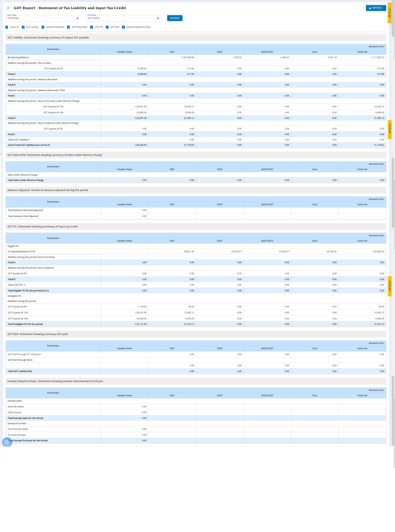Click 'GST Paid Through ITC Utilisation' row
This screenshot has height=532, width=395.
pos(196,355)
